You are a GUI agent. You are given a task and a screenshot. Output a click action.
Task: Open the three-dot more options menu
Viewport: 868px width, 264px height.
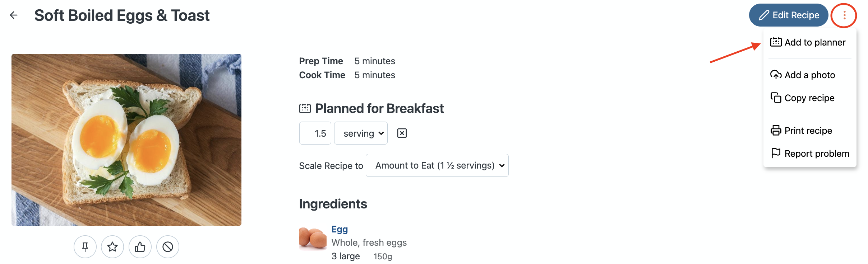pos(844,15)
